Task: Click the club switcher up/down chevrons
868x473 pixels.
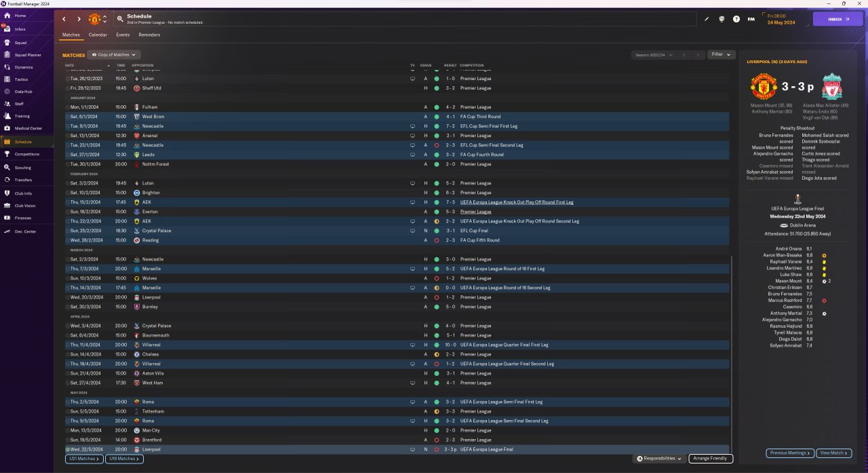Action: [104, 19]
